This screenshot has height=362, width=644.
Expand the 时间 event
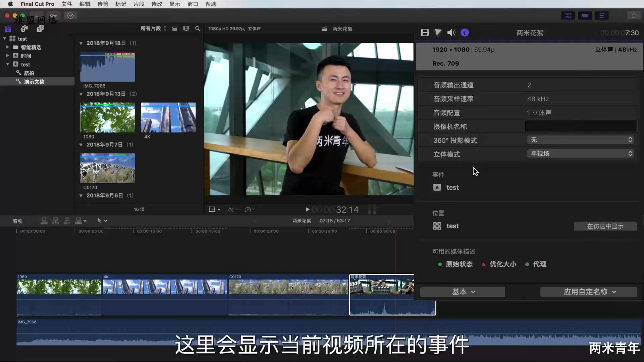coord(7,56)
